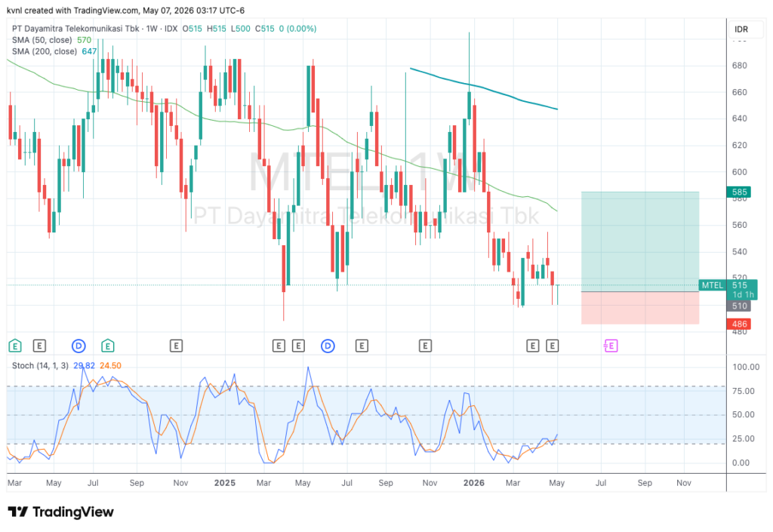Screen dimensions: 773x532
Task: Click the high value H515
Action: point(217,29)
